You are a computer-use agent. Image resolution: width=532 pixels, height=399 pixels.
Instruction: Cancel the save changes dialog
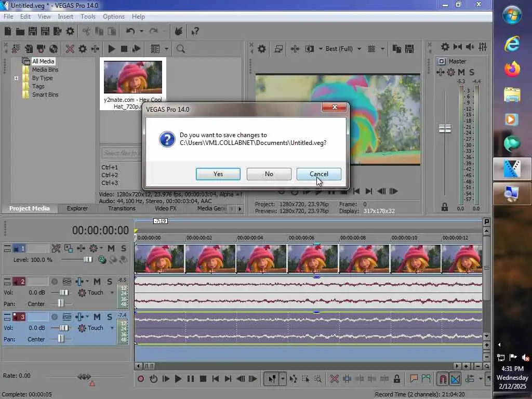click(318, 174)
